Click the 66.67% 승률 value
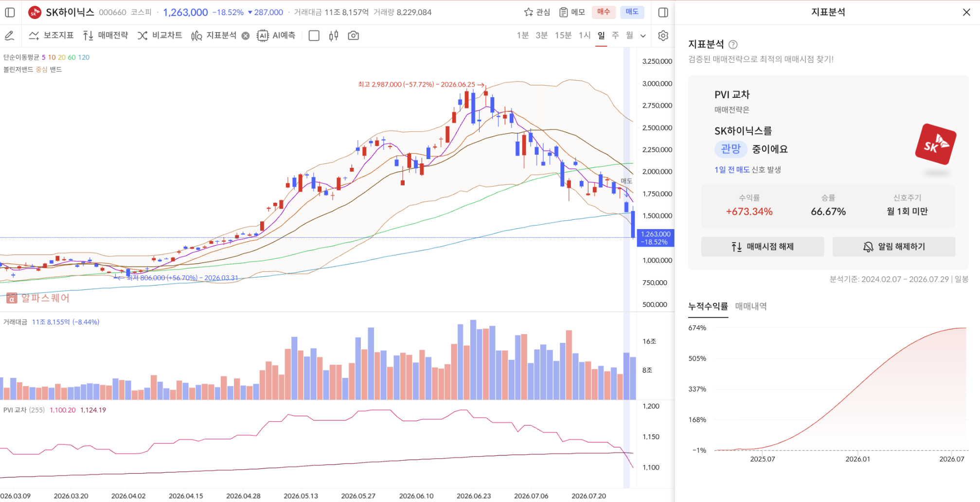980x502 pixels. [828, 212]
